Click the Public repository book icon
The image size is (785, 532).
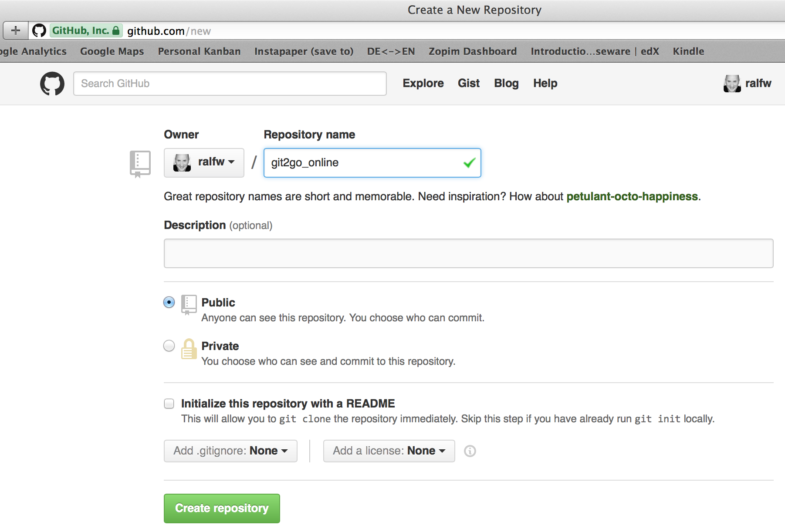189,305
